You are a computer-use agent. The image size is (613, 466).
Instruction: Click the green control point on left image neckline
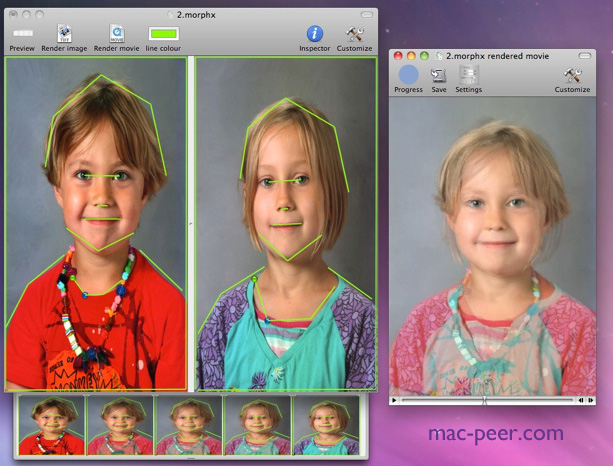tap(72, 278)
